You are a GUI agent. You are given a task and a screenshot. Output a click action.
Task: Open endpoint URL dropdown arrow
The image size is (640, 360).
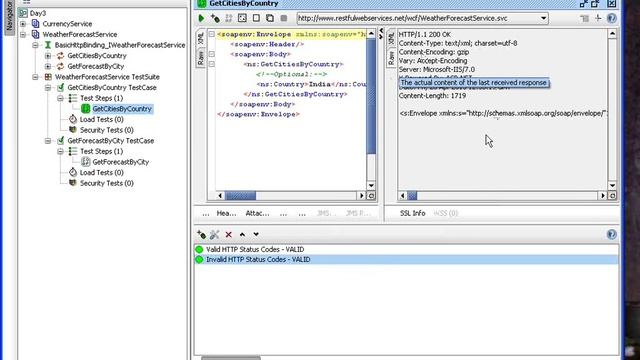(x=543, y=18)
